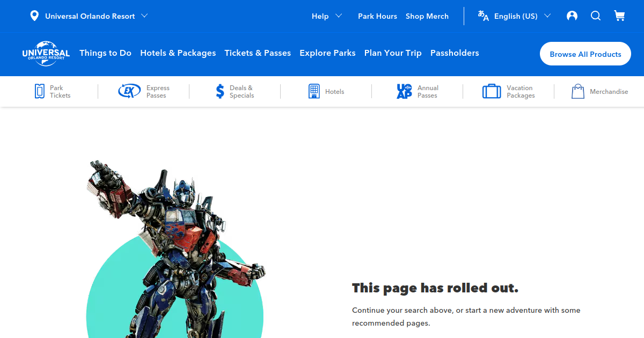The width and height of the screenshot is (644, 338).
Task: Follow the Park Hours link
Action: [377, 16]
